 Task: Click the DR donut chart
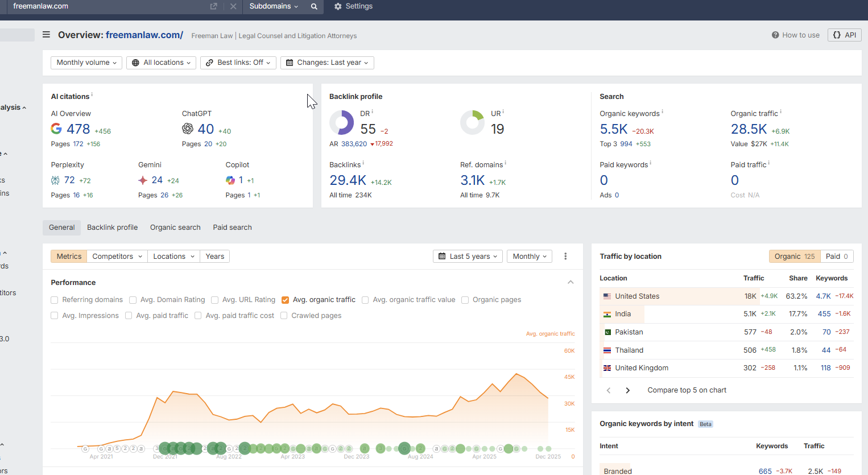pyautogui.click(x=342, y=122)
